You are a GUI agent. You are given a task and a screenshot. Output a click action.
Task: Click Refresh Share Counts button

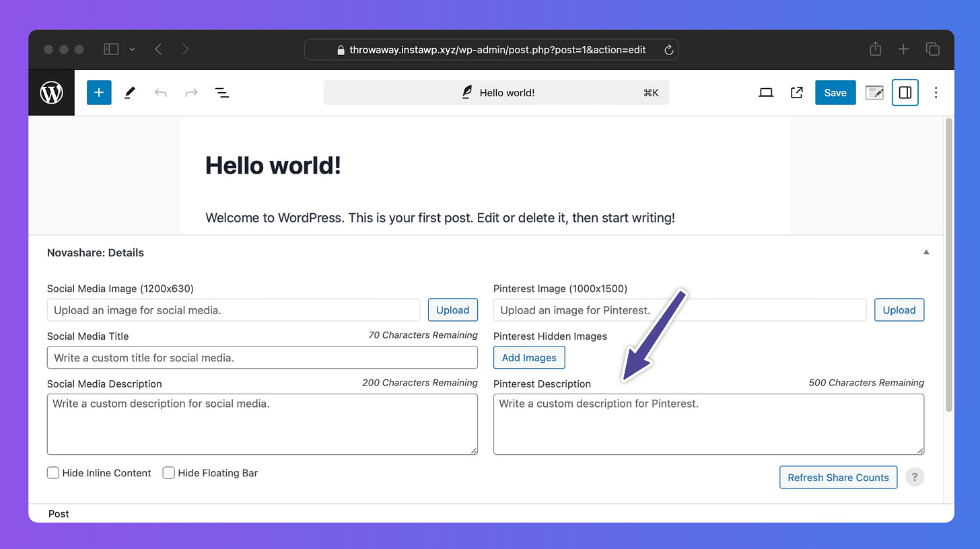pyautogui.click(x=838, y=477)
